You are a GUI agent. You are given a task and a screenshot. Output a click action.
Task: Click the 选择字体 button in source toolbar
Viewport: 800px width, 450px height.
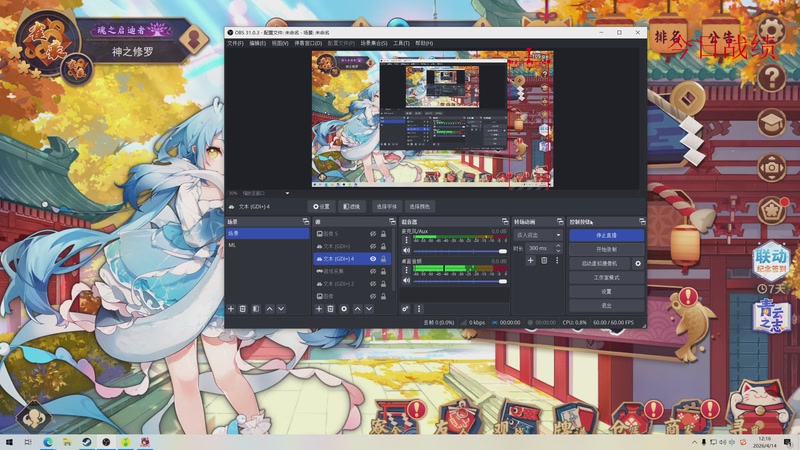tap(386, 207)
